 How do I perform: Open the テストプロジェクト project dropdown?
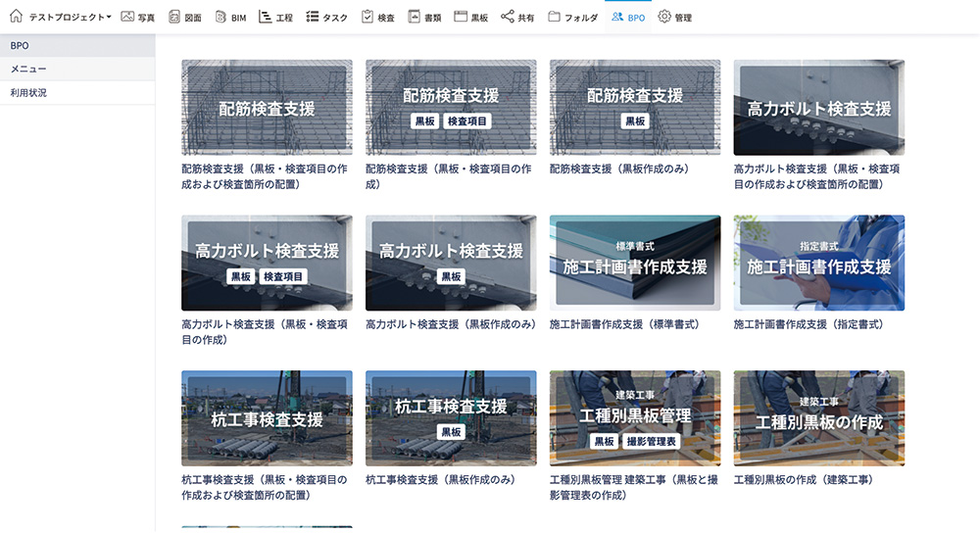point(70,18)
